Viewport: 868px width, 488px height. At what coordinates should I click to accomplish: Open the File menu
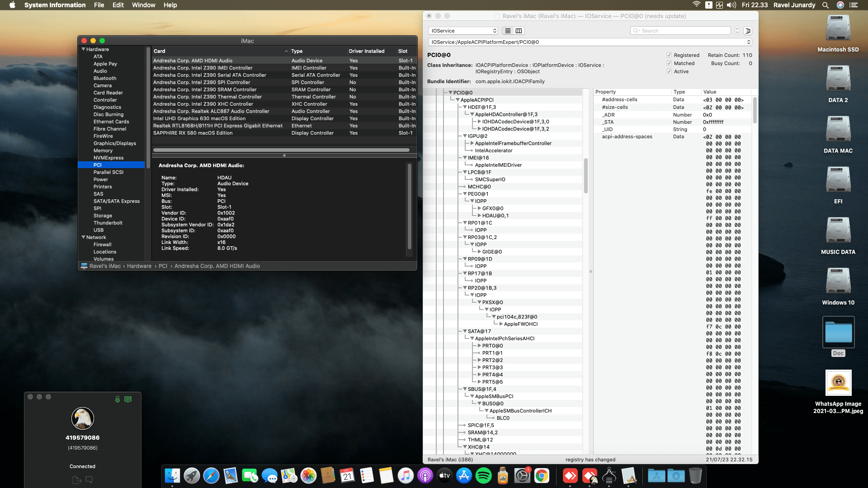tap(99, 5)
